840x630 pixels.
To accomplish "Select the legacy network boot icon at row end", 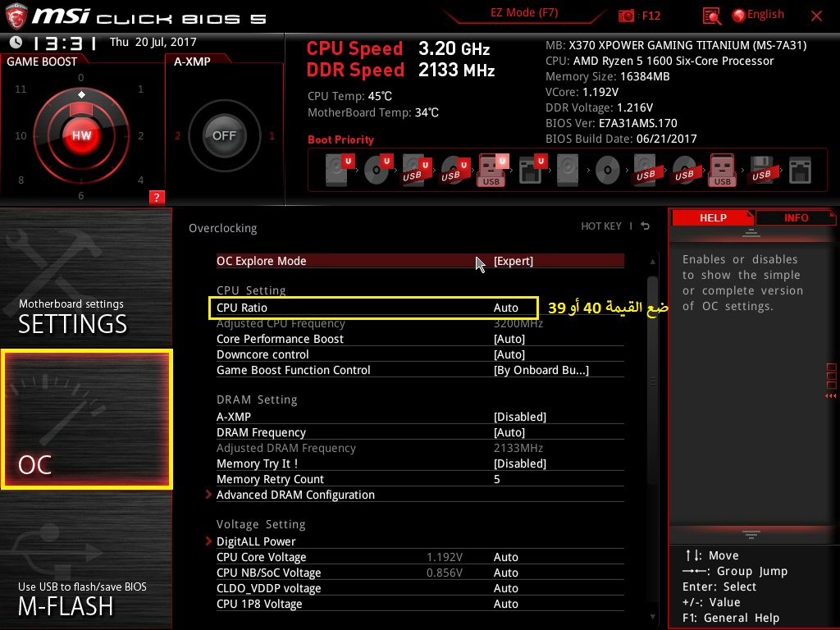I will point(800,171).
